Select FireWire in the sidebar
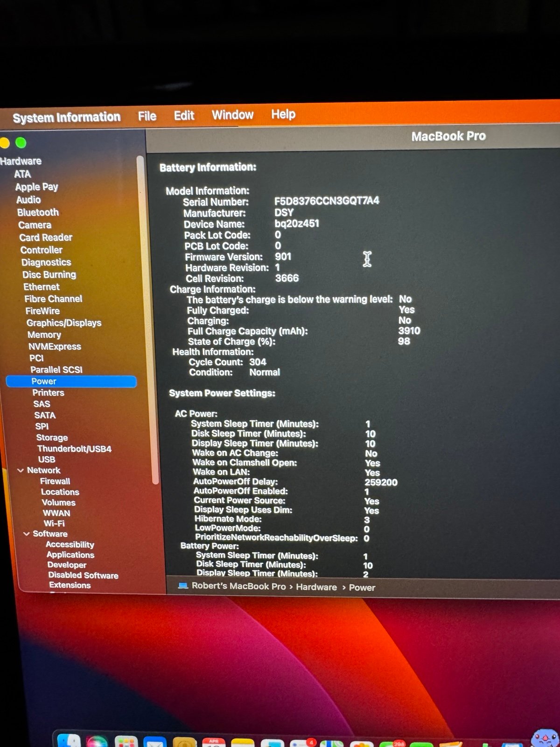Viewport: 560px width, 747px height. pos(42,311)
